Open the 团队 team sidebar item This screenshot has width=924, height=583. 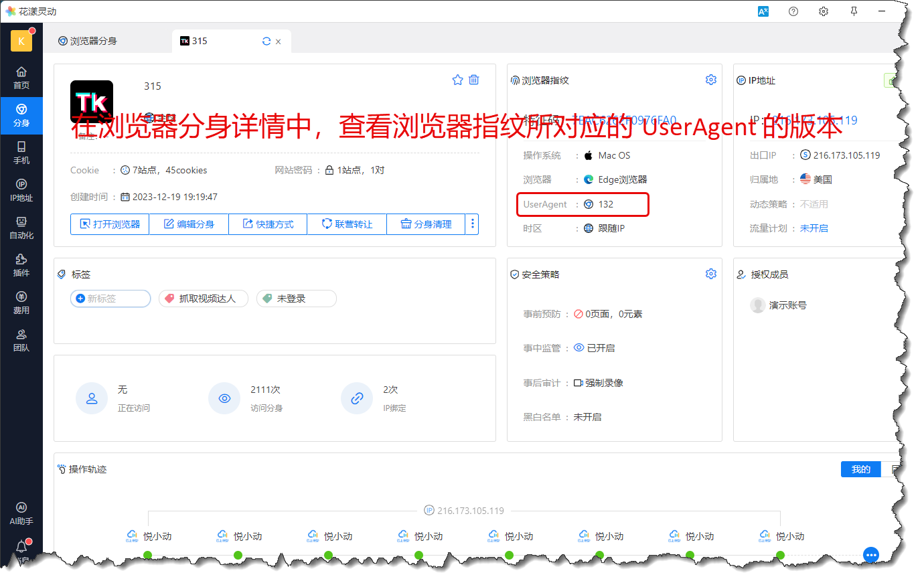[21, 341]
